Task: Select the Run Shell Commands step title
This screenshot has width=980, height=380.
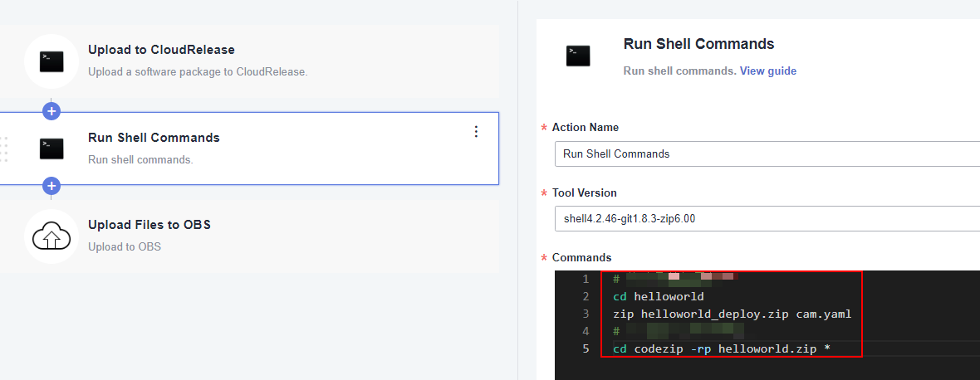Action: pyautogui.click(x=154, y=138)
